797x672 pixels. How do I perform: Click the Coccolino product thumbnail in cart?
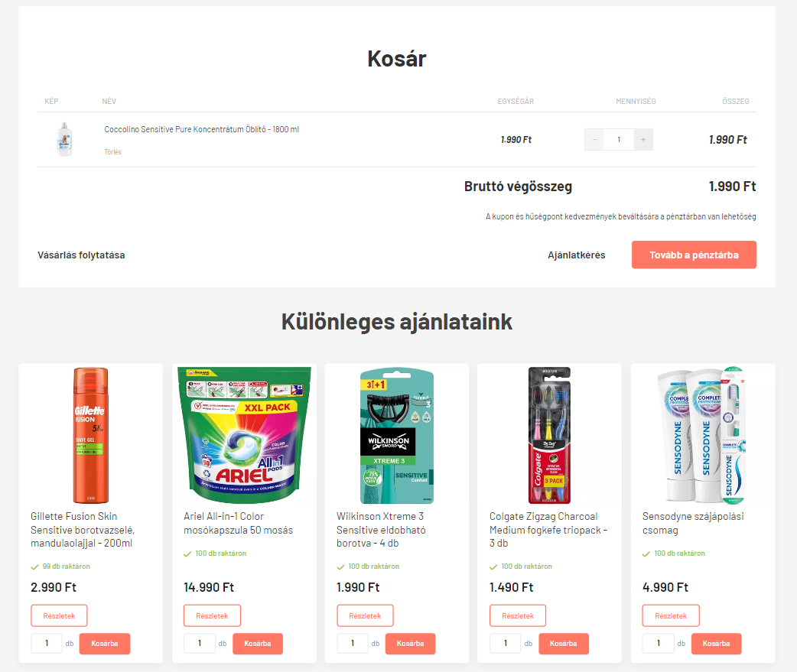coord(64,139)
